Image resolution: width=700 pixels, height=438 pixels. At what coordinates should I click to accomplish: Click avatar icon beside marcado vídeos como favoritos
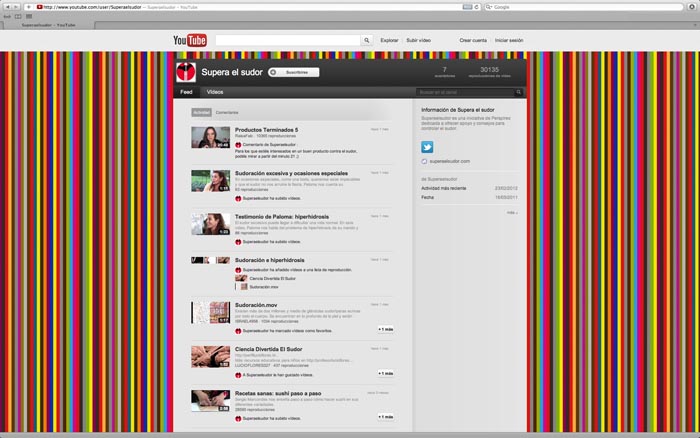(x=238, y=331)
